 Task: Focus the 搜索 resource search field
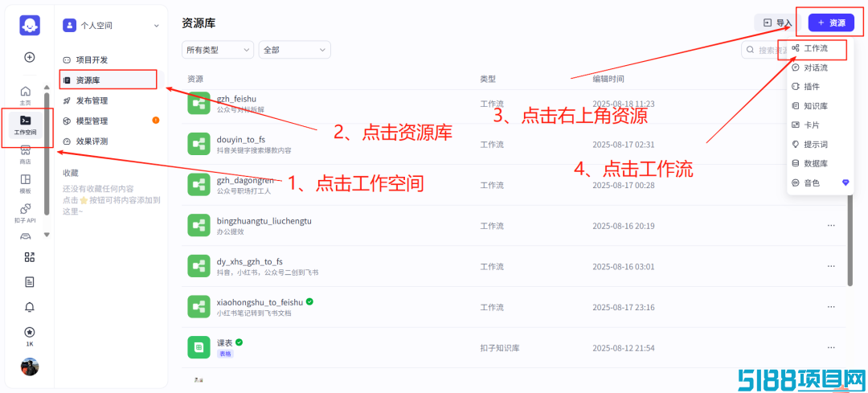click(764, 50)
